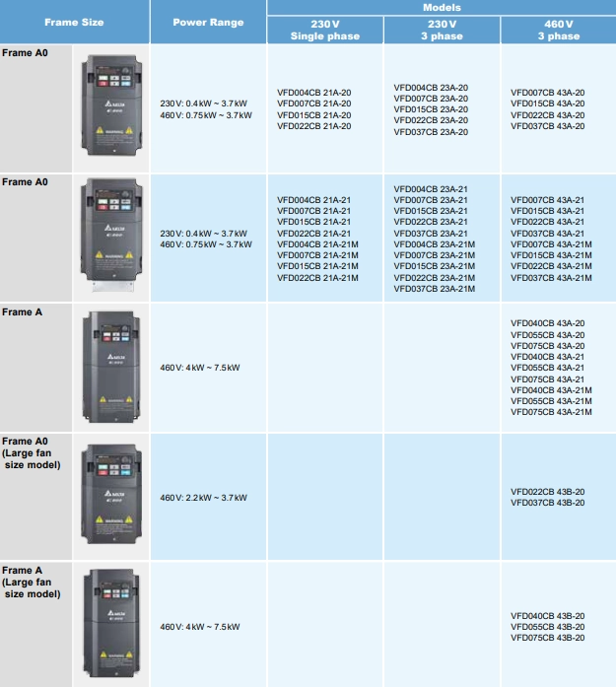The width and height of the screenshot is (616, 687).
Task: Select model VFD004CB 23A-20
Action: click(431, 88)
